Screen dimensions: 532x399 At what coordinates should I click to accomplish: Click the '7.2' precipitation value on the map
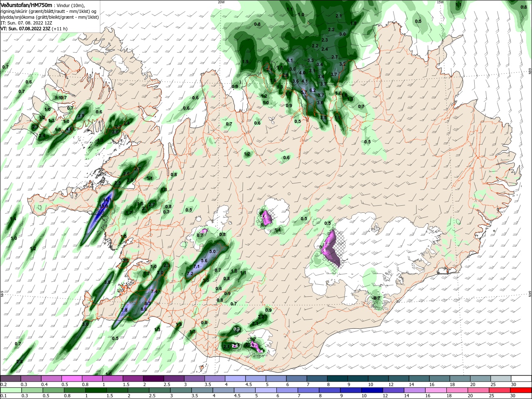coord(190,273)
